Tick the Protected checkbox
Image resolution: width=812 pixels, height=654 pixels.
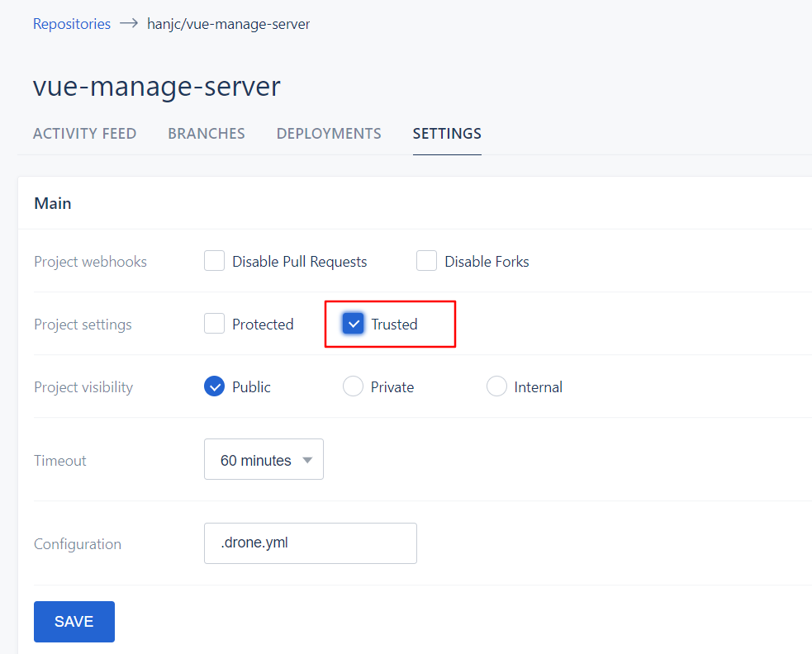[215, 325]
